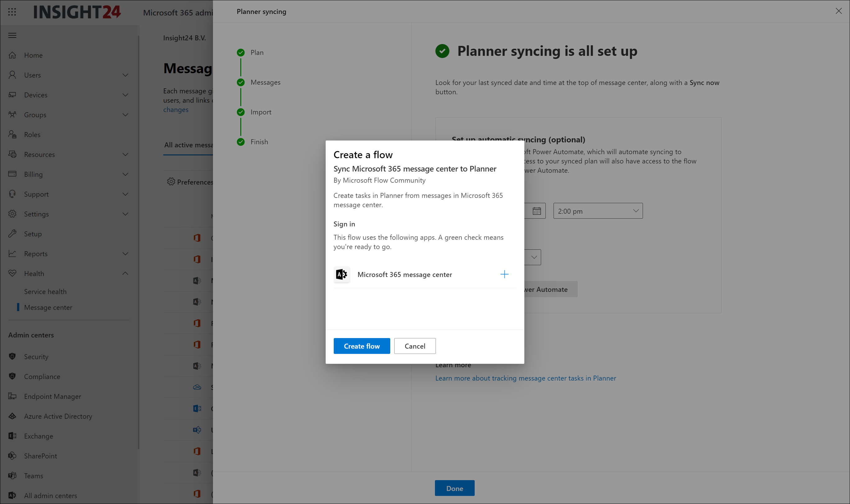Click the Security shield icon
Viewport: 850px width, 504px height.
coord(12,356)
